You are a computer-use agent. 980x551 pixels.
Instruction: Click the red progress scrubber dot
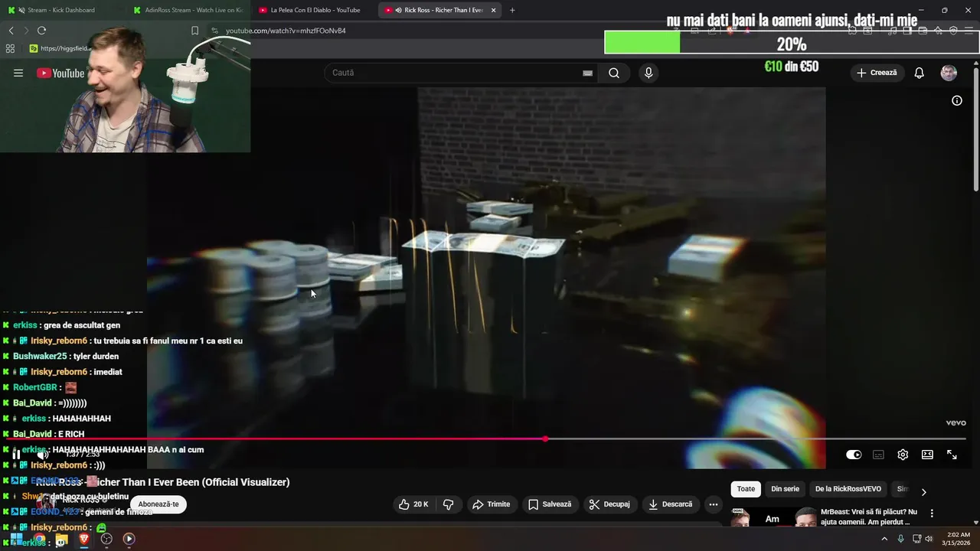pos(545,439)
